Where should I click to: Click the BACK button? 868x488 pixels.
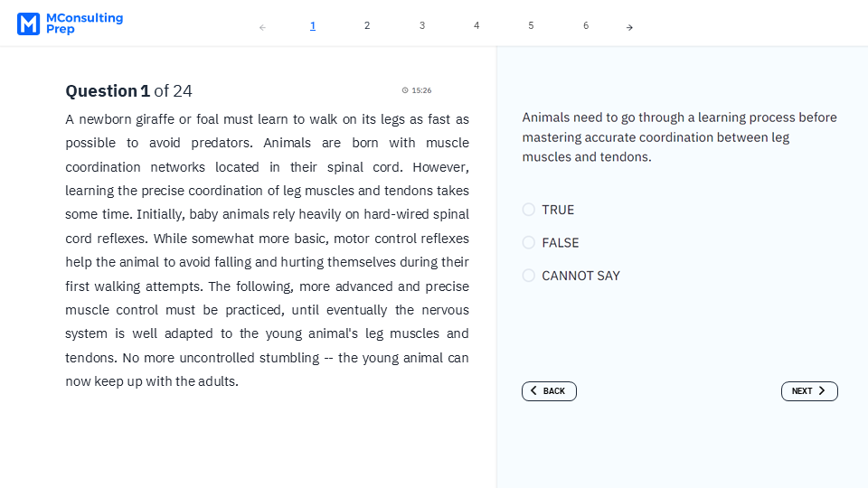(x=549, y=391)
